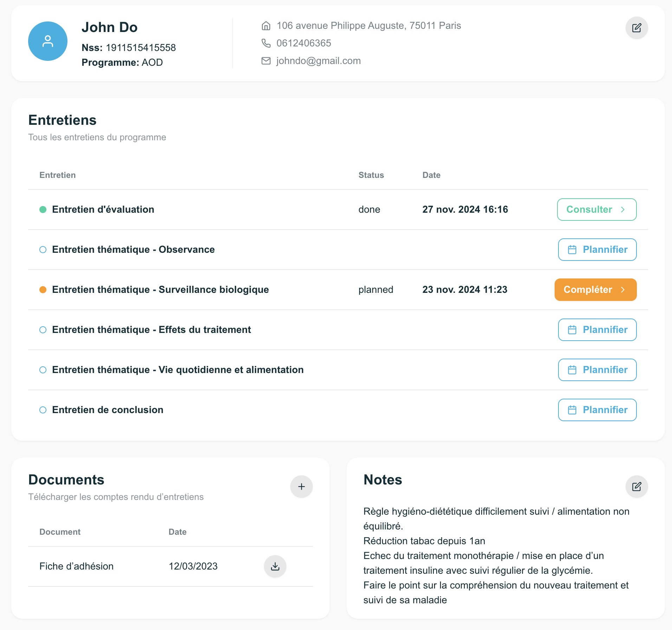The image size is (672, 630).
Task: Click the empty status circle of Entretien de conclusion
Action: coord(43,410)
